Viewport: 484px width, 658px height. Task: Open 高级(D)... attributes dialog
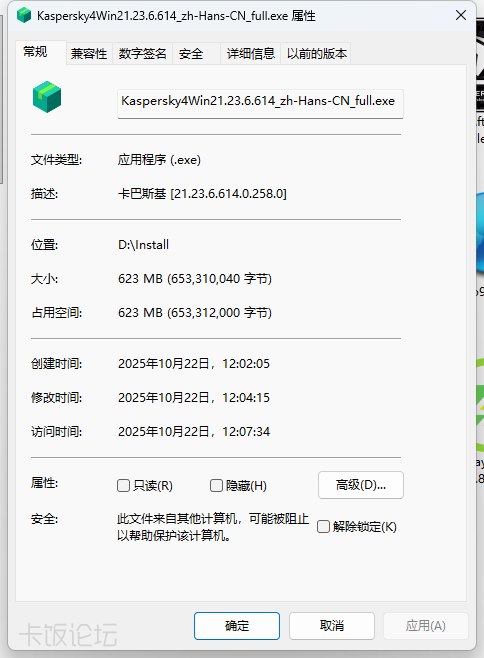pos(361,485)
